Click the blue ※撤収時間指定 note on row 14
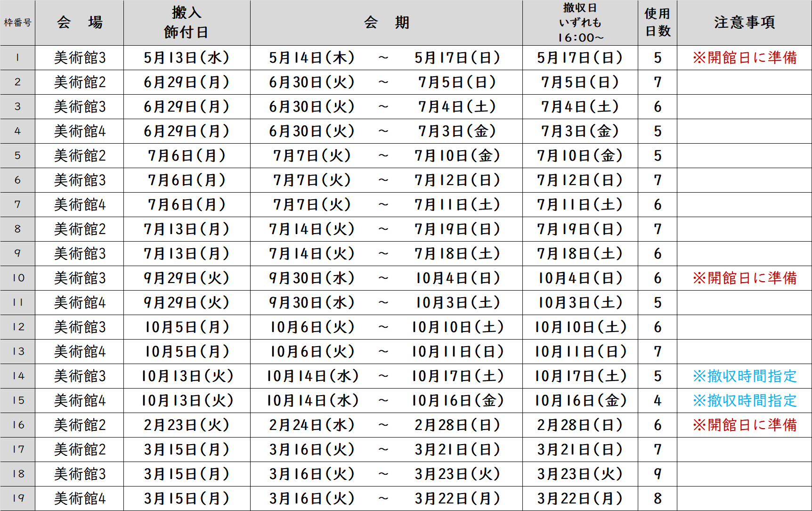 coord(745,376)
